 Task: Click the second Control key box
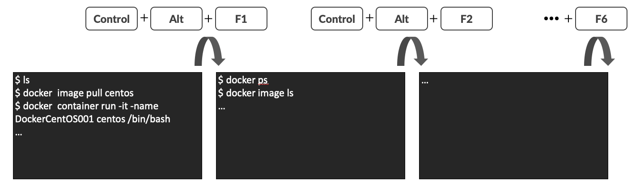[337, 19]
